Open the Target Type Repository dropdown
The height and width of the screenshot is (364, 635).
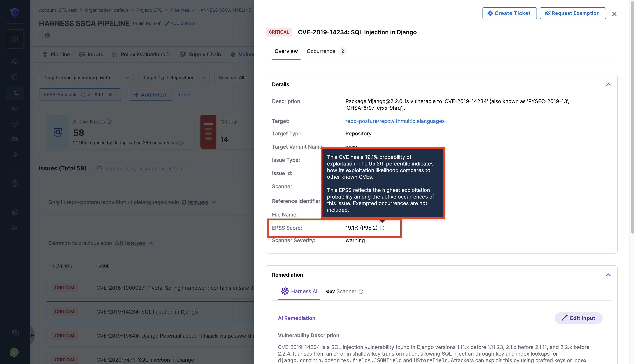click(174, 78)
